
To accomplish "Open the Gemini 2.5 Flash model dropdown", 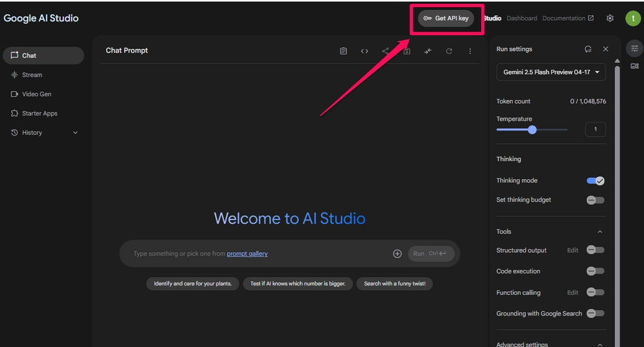I will click(551, 72).
